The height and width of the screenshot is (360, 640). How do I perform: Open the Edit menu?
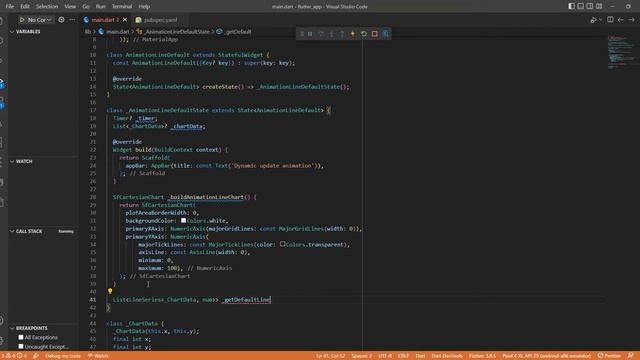click(x=25, y=7)
